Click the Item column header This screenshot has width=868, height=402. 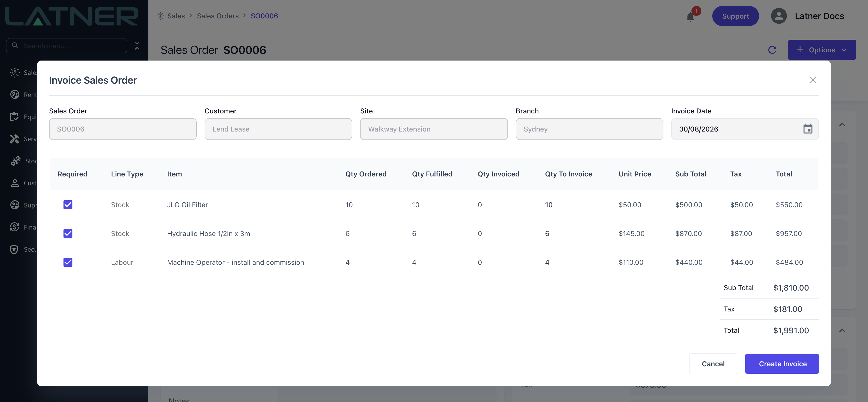[174, 174]
